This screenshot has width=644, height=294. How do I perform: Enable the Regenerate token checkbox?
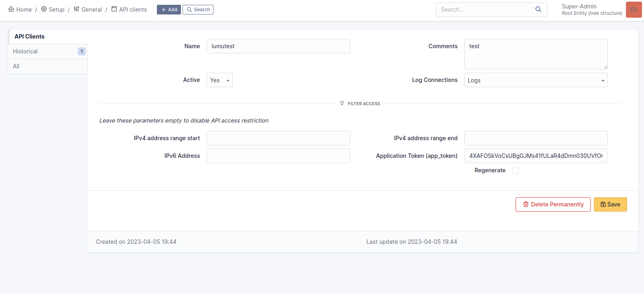tap(515, 171)
